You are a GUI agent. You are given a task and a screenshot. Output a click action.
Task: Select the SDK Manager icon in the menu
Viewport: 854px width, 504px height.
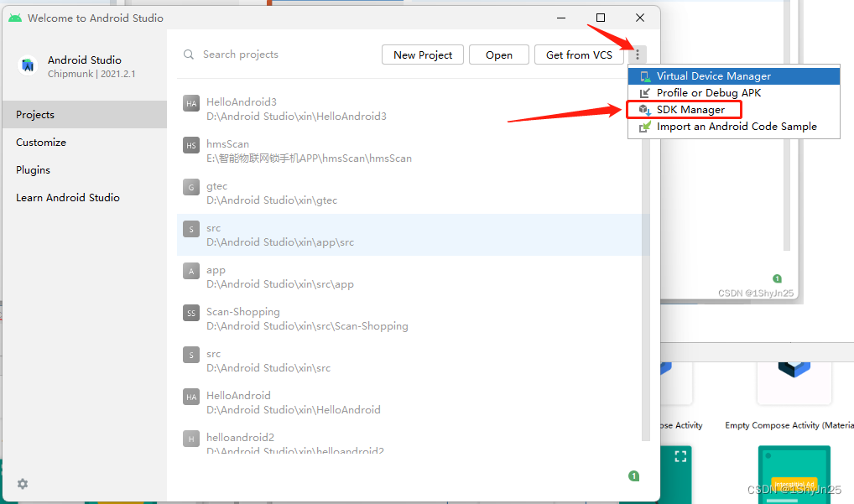(x=642, y=109)
